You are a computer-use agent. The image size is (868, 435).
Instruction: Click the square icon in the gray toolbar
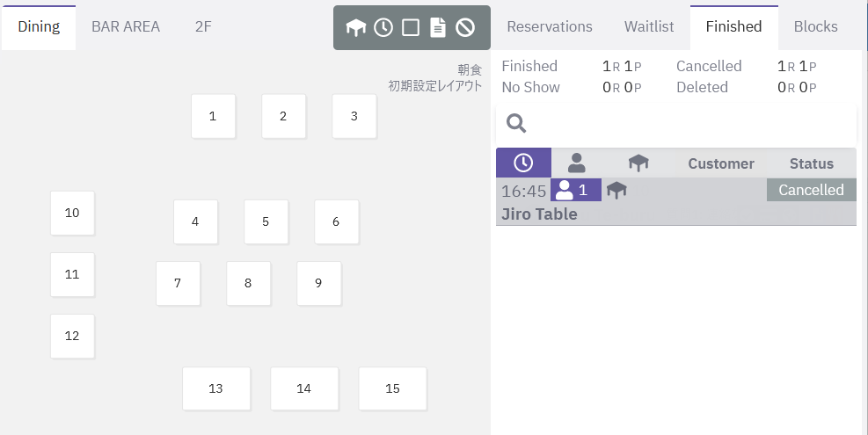(x=410, y=28)
